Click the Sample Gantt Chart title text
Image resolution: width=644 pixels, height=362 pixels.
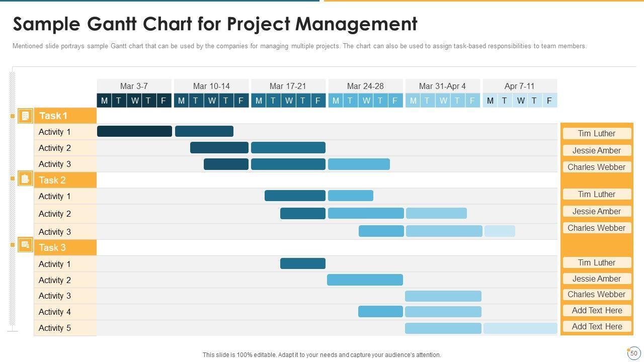tap(215, 24)
